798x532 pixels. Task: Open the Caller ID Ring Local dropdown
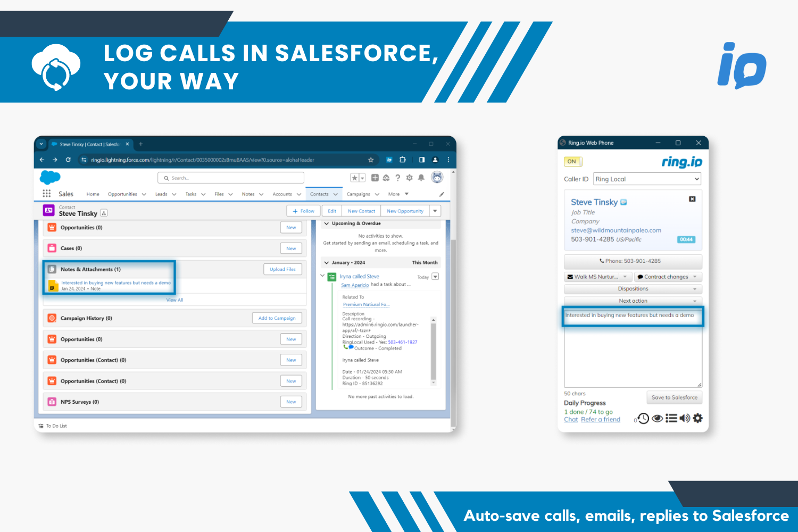coord(647,179)
